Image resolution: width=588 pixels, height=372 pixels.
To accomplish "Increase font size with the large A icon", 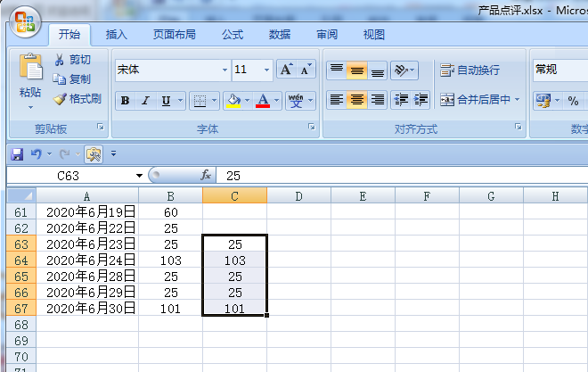I will click(x=286, y=70).
